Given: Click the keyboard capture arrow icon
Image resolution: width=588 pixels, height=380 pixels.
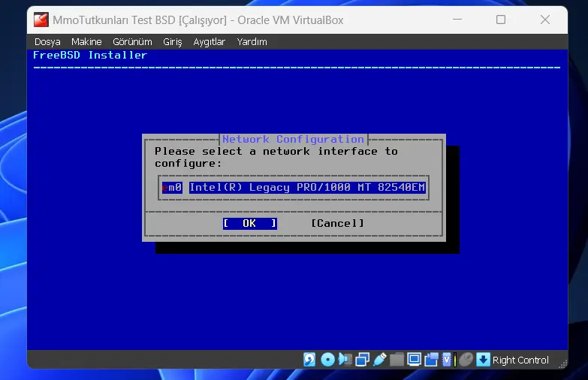Looking at the screenshot, I should (483, 360).
